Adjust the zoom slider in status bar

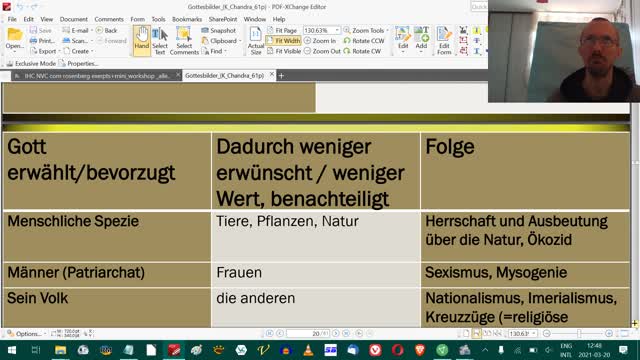coord(578,333)
